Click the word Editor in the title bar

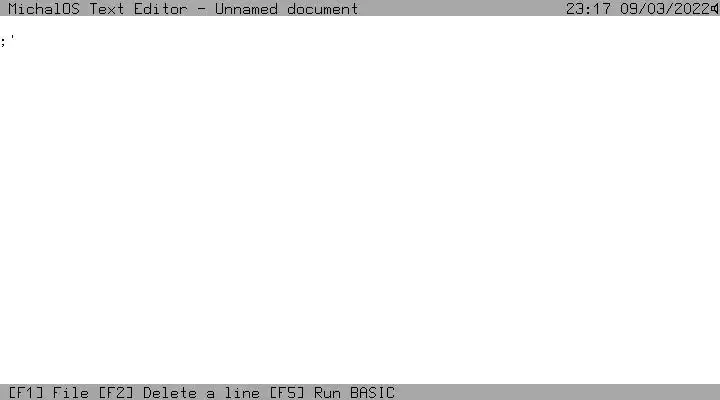pos(161,9)
